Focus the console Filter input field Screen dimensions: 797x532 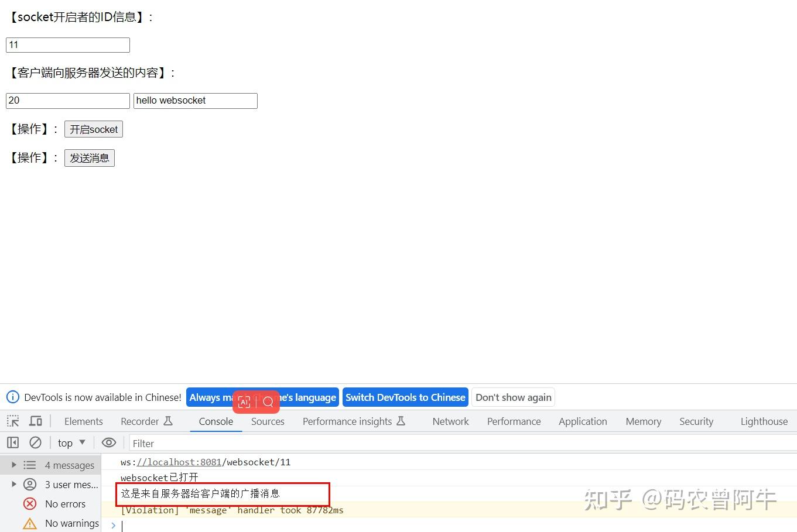tap(462, 443)
